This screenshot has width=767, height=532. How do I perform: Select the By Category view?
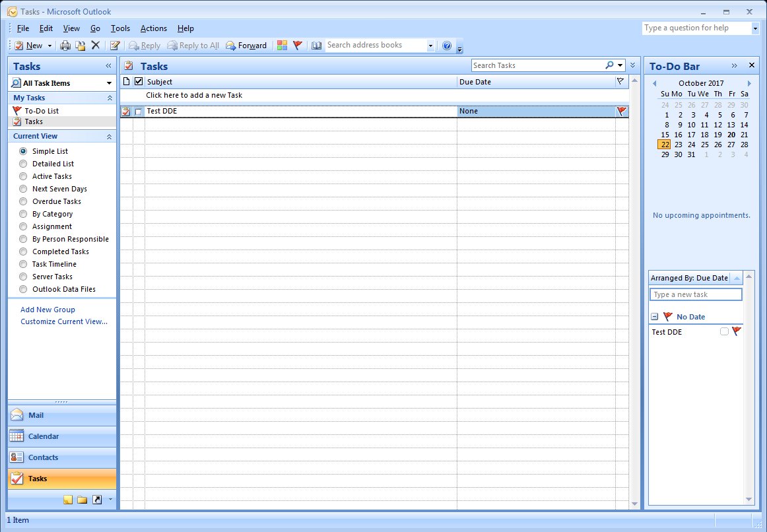pos(23,214)
